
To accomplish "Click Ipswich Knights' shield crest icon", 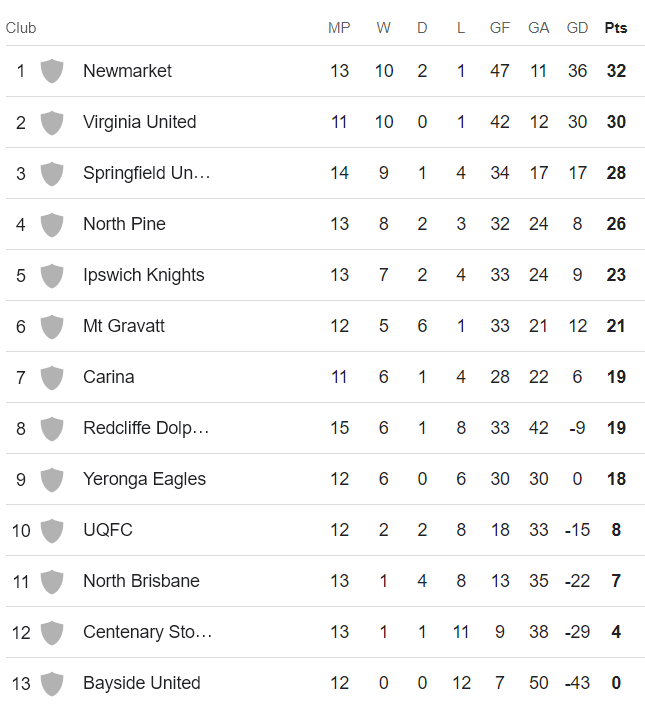I will tap(52, 275).
